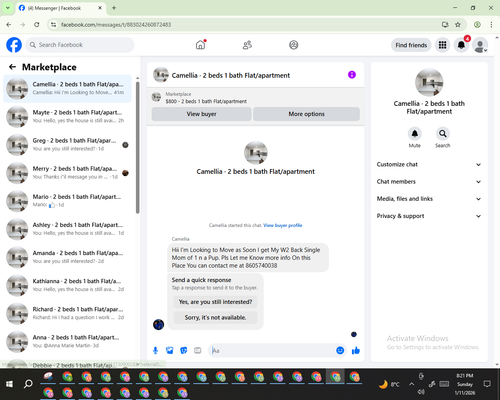
Task: Click the install app icon in address bar
Action: [x=445, y=24]
